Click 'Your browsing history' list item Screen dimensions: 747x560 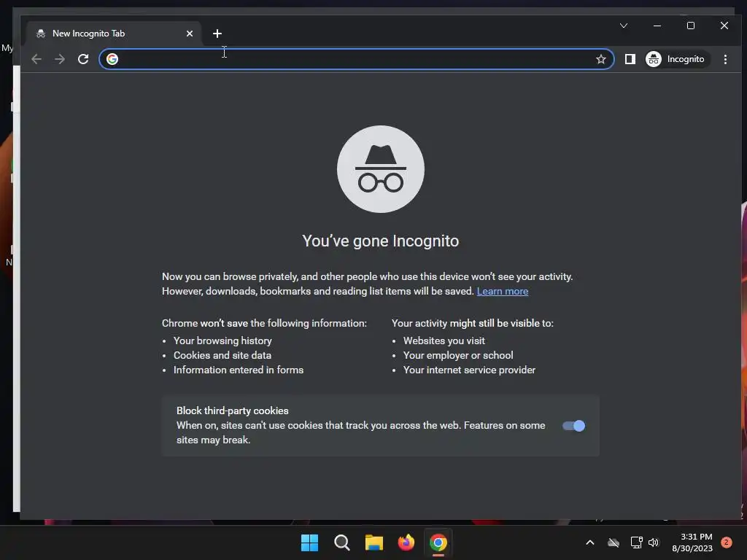pos(222,341)
